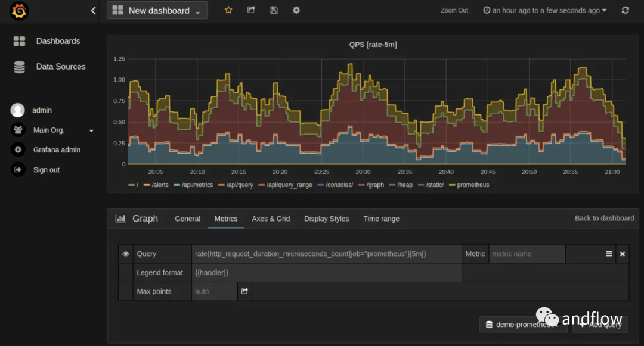Expand the time range picker
Viewport: 644px width, 346px height.
(544, 11)
